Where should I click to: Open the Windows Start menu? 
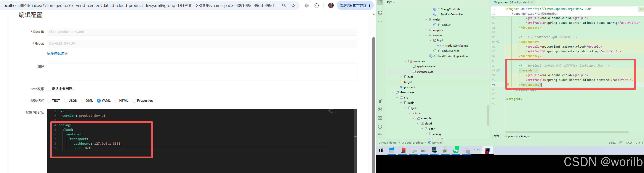pos(381,150)
